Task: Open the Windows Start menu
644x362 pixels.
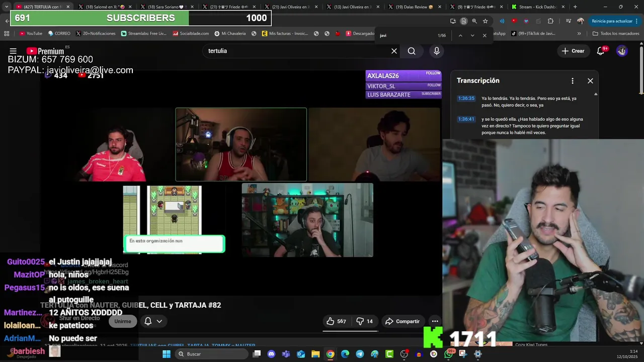Action: click(167, 354)
